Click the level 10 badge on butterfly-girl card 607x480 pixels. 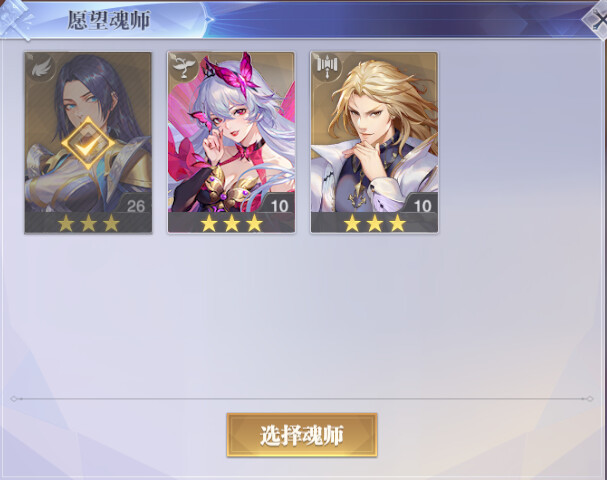coord(279,206)
